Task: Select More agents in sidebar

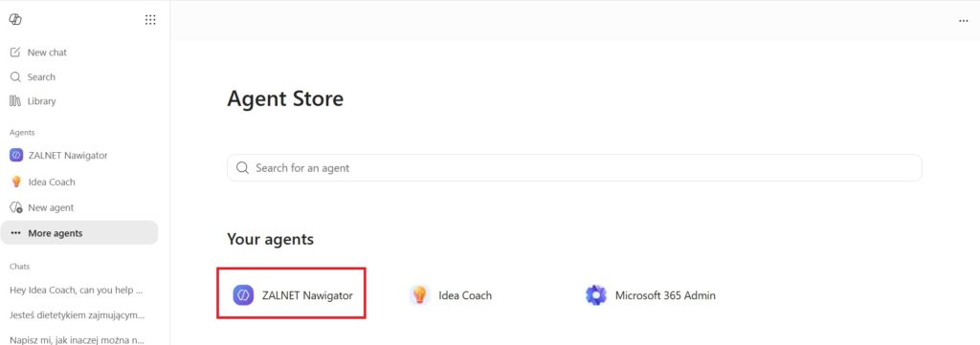Action: pos(79,233)
